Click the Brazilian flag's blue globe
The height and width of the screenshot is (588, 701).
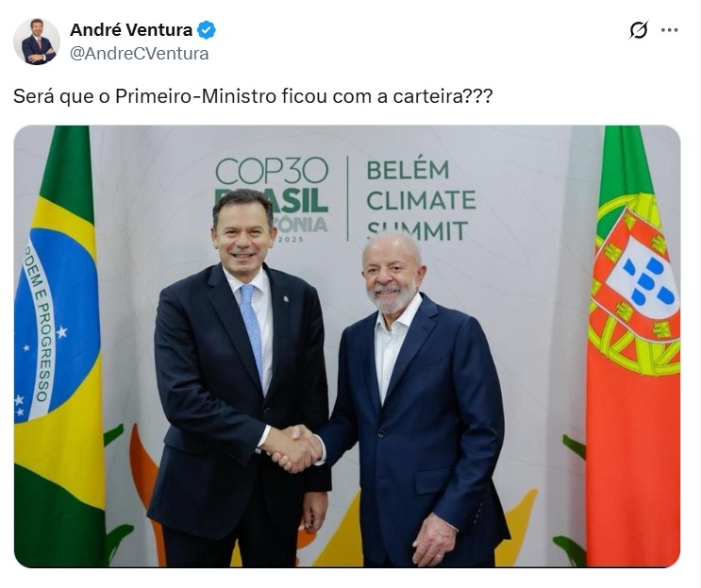click(x=56, y=327)
